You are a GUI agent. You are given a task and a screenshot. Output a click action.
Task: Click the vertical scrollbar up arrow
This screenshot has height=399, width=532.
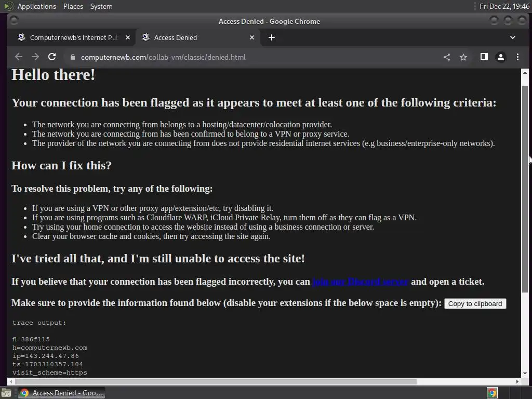pos(525,73)
